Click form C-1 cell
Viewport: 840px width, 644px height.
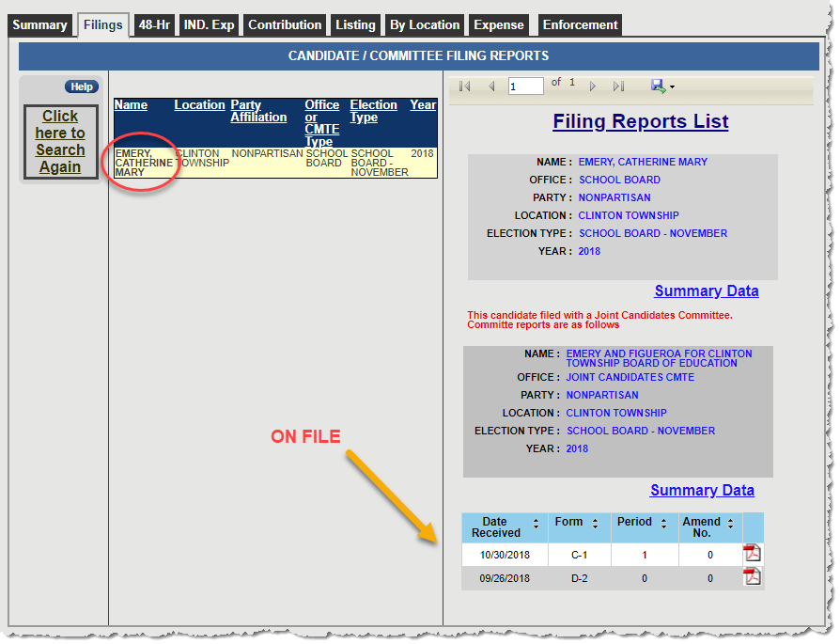pos(579,555)
